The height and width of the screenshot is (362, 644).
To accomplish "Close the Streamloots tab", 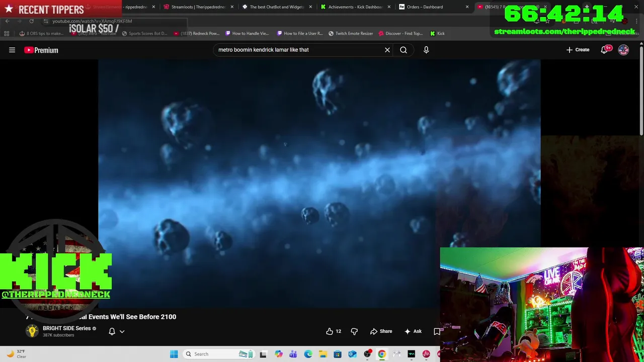I will click(x=232, y=7).
